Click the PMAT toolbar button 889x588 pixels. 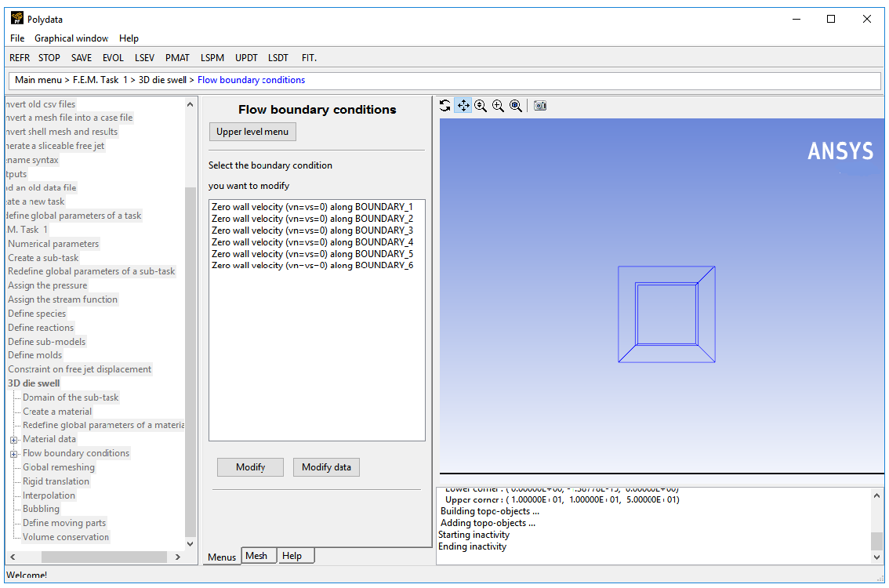tap(177, 58)
